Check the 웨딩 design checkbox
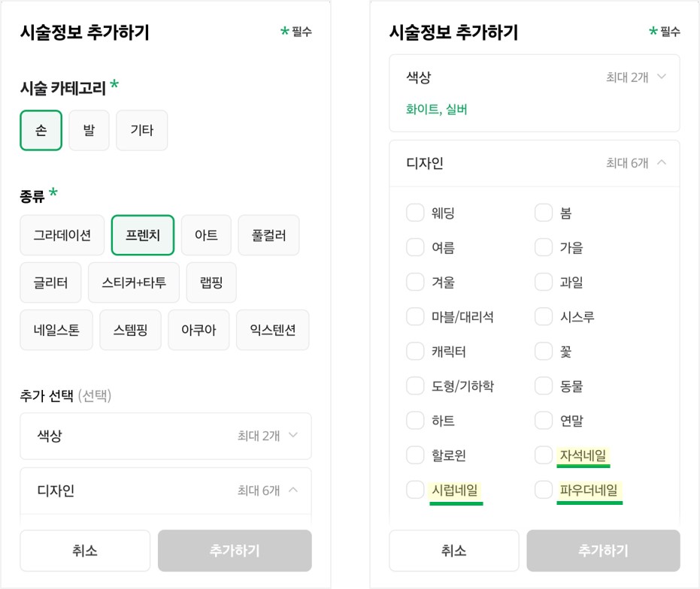Viewport: 700px width, 589px height. [x=415, y=213]
